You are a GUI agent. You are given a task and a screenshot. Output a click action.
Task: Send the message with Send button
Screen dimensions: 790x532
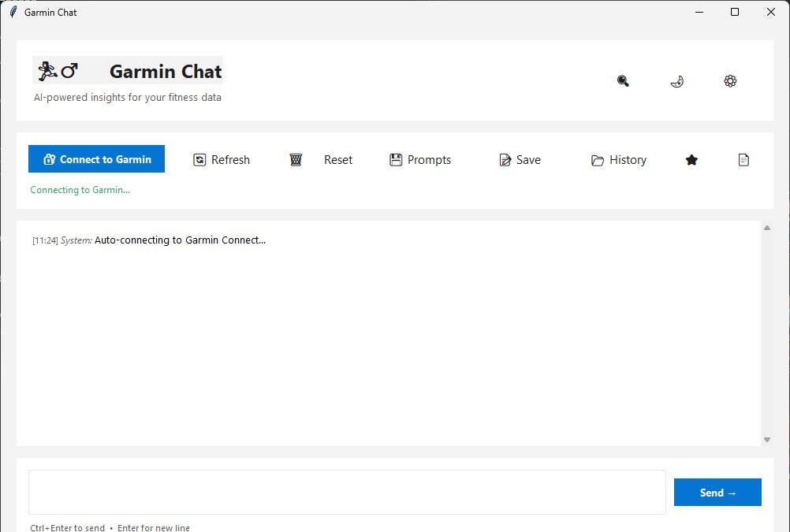click(x=717, y=493)
